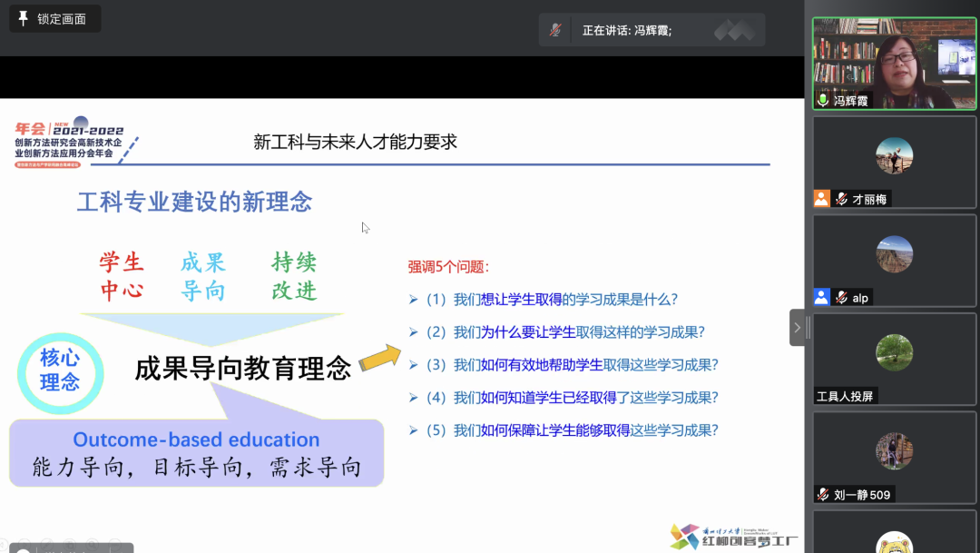Click the blue profile icon beside alp
This screenshot has height=553, width=980.
point(821,297)
